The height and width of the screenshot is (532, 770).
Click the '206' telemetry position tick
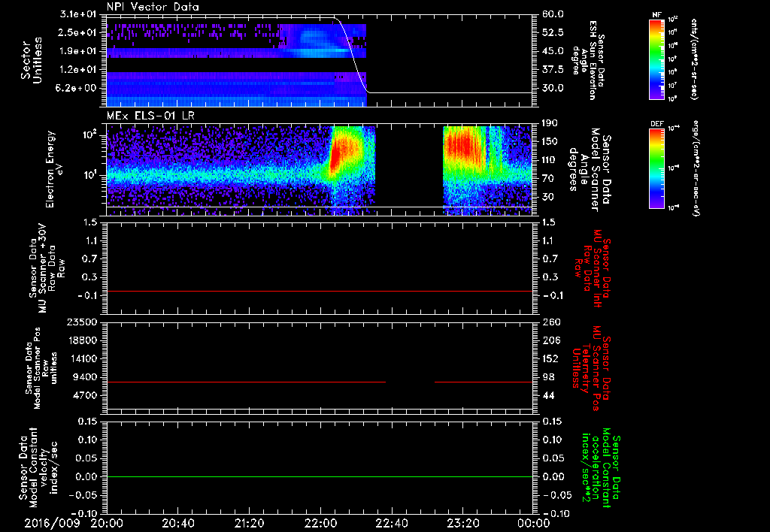click(x=551, y=340)
